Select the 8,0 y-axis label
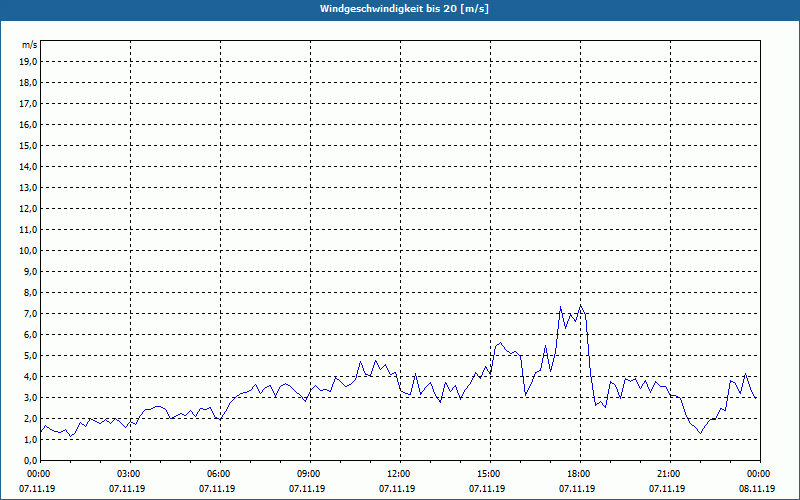 [x=30, y=292]
